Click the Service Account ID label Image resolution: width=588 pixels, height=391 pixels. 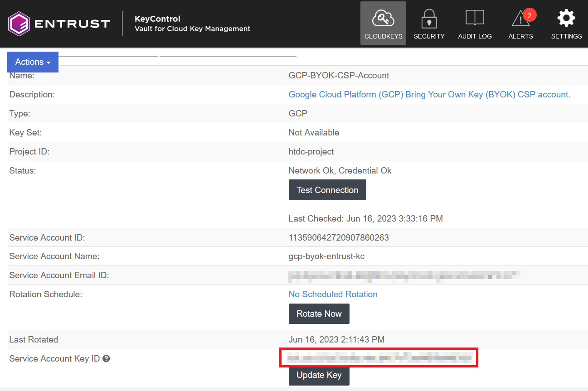(x=47, y=237)
